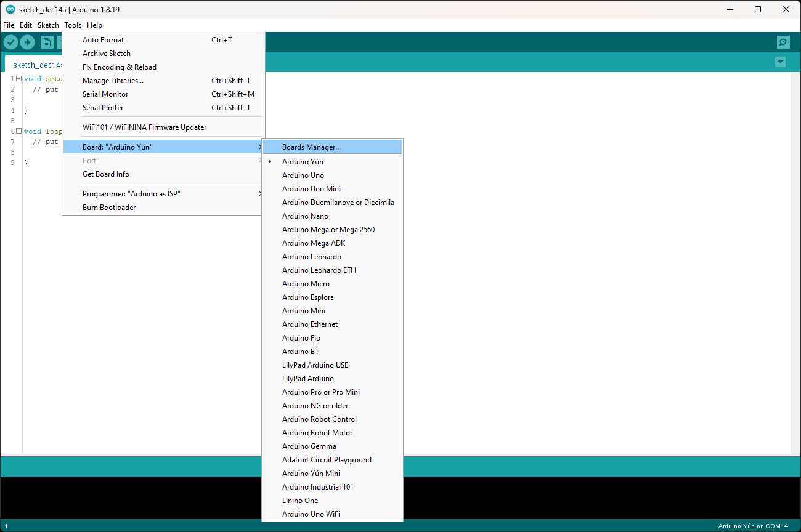Open Serial Plotter menu entry
The height and width of the screenshot is (532, 801).
pyautogui.click(x=163, y=108)
